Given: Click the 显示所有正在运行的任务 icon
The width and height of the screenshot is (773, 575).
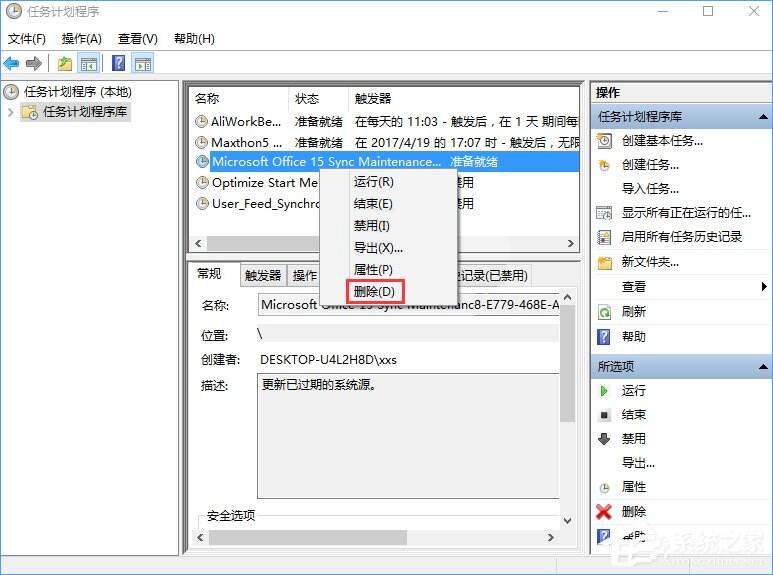Looking at the screenshot, I should pos(604,213).
